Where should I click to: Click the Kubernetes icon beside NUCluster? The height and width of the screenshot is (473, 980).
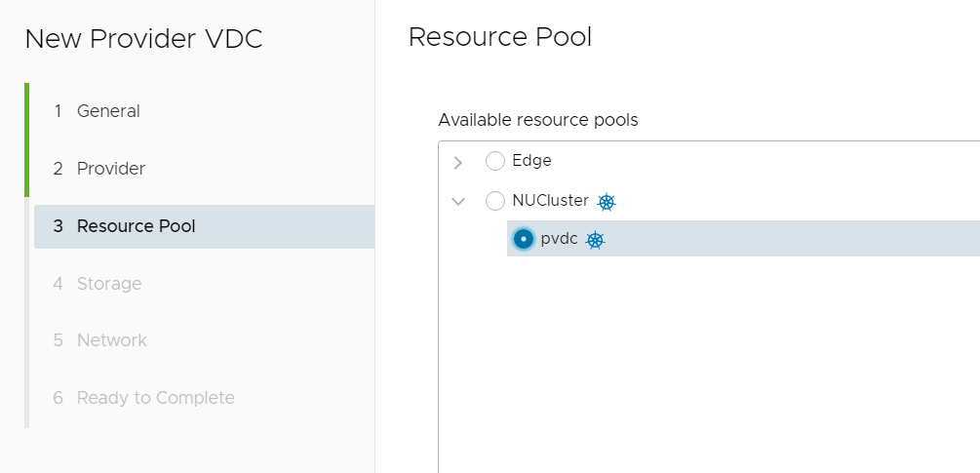[x=607, y=202]
